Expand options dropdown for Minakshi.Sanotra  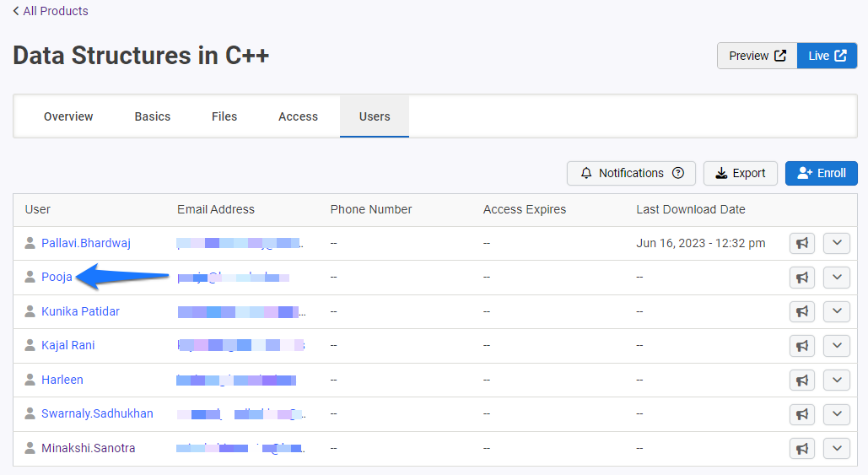click(837, 449)
